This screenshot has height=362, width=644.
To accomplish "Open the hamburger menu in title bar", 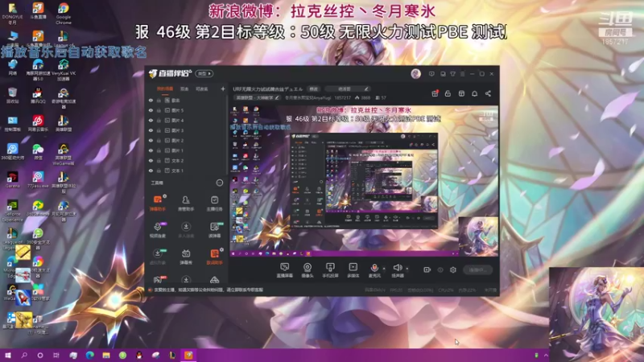I will coord(462,74).
